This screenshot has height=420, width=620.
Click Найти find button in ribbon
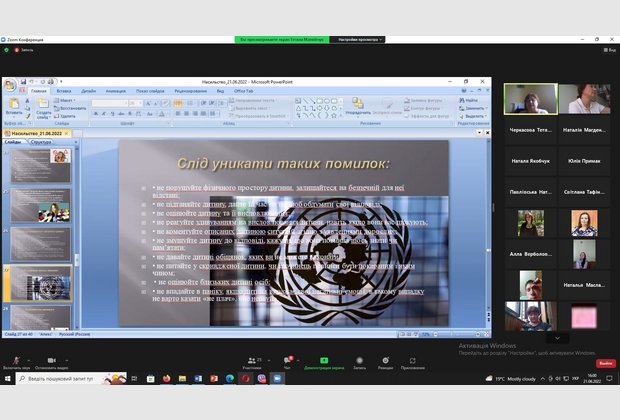point(469,100)
